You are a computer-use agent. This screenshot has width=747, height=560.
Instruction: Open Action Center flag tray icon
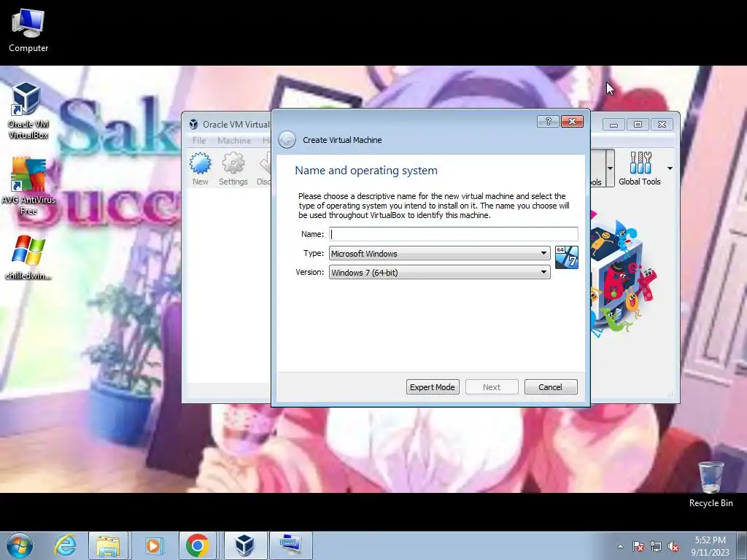coord(638,546)
